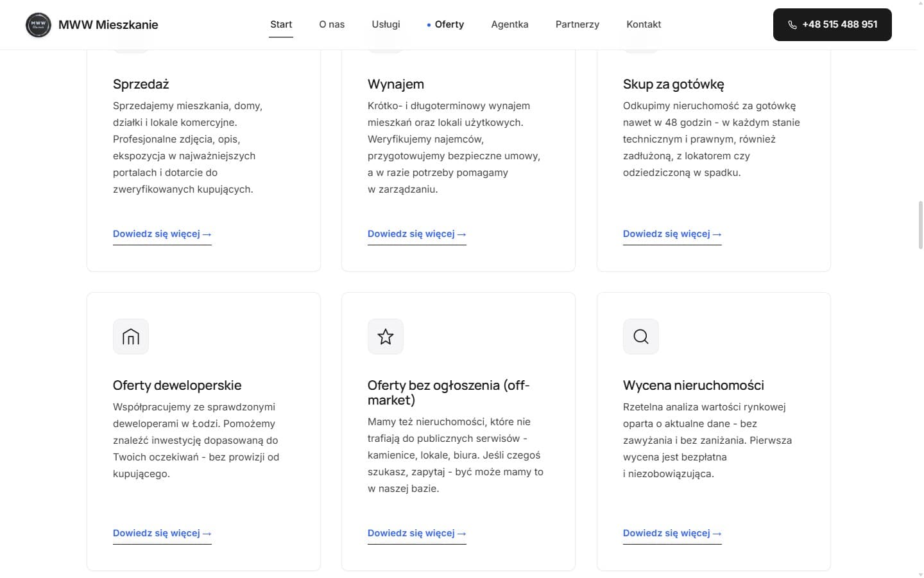Viewport: 924px width, 578px height.
Task: Click the Wynajem description paragraph
Action: point(454,148)
